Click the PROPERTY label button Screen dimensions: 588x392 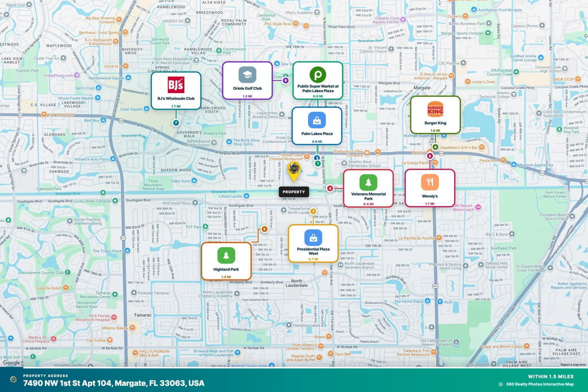pyautogui.click(x=294, y=192)
